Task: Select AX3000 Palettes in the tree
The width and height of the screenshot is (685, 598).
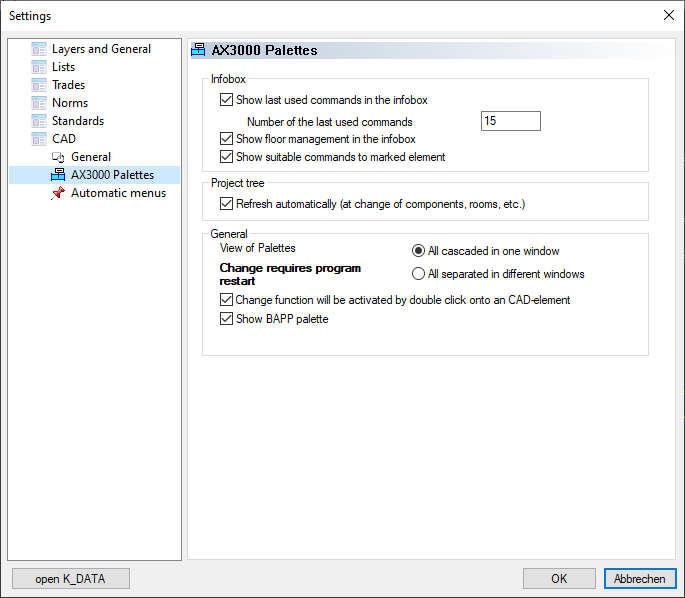Action: (x=112, y=175)
